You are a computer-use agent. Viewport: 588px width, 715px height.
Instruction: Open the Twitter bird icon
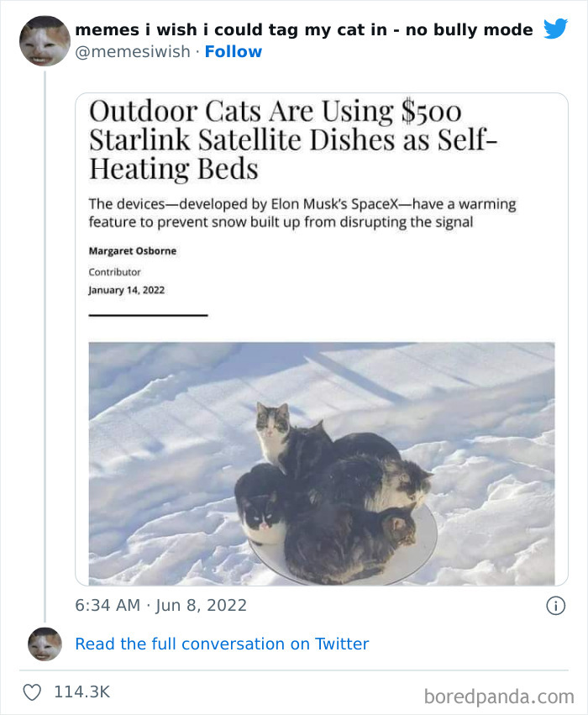point(556,28)
